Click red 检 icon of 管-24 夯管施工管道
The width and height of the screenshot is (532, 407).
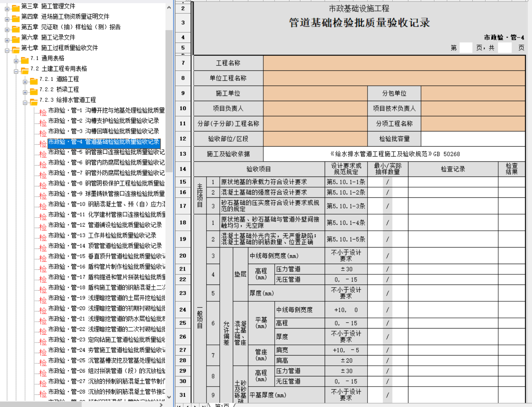tap(43, 352)
